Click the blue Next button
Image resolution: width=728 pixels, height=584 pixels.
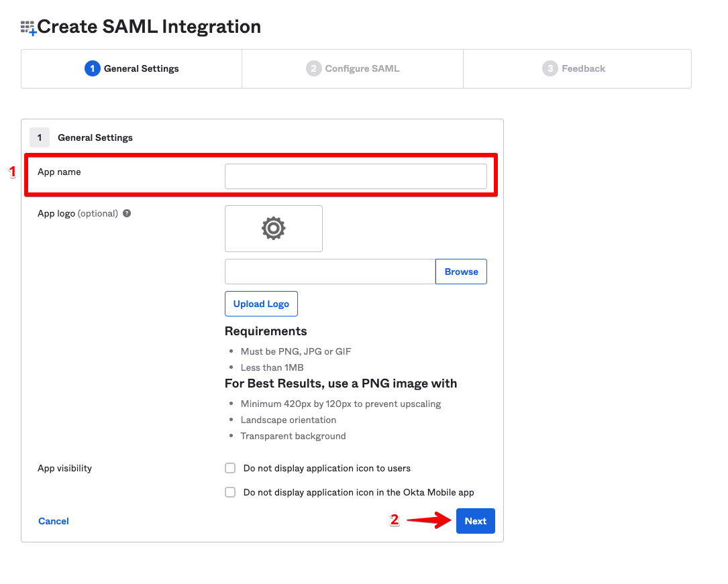click(x=476, y=521)
